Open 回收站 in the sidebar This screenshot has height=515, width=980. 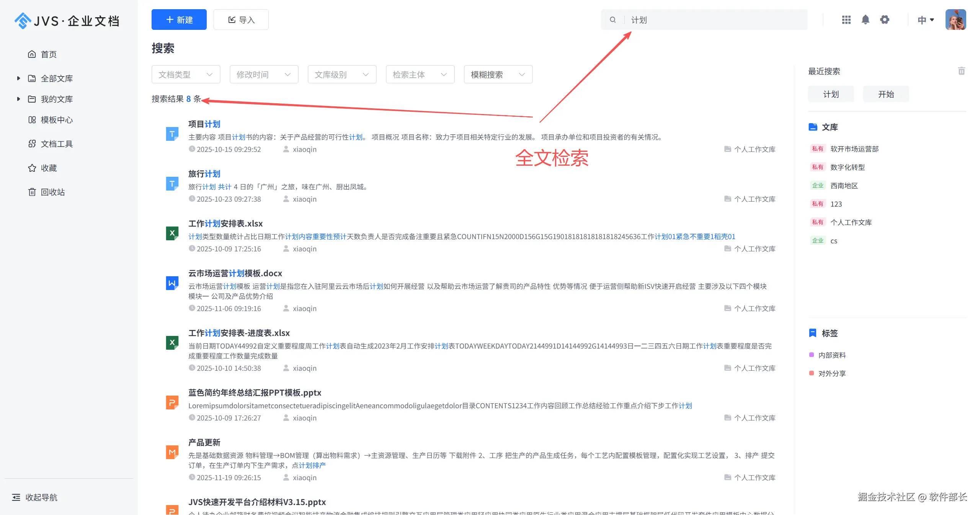coord(52,192)
